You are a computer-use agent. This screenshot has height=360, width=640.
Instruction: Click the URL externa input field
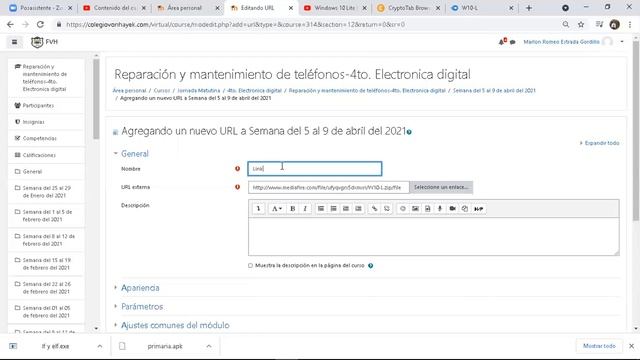[328, 187]
